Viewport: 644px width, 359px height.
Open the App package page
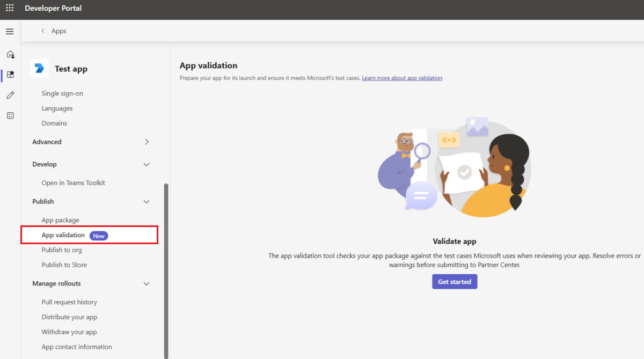(x=60, y=221)
